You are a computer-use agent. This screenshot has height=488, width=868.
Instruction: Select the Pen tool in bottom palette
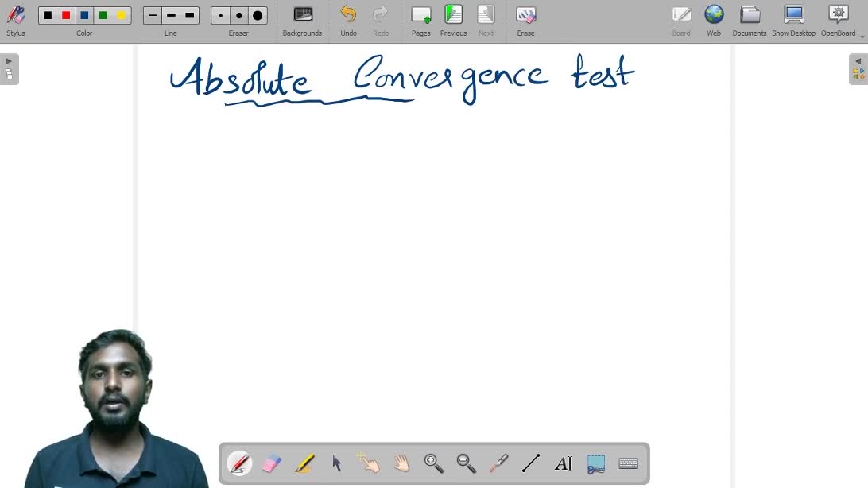click(239, 463)
